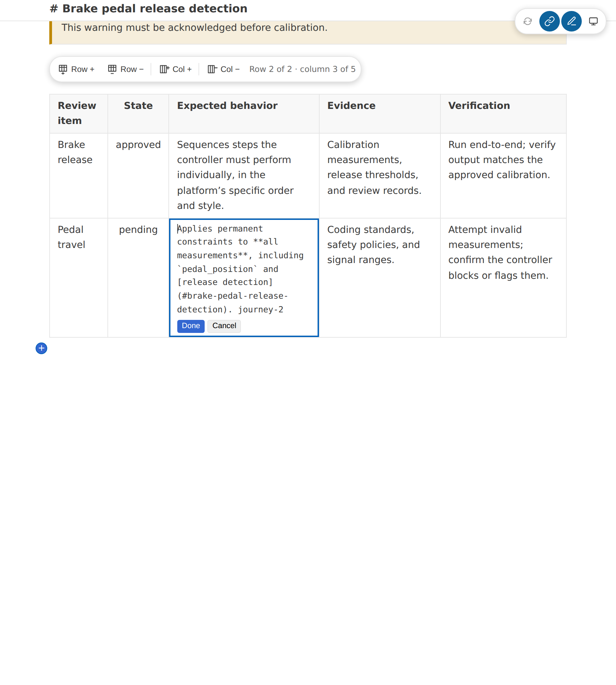Click the 'Run end-to-end' verification cell

503,175
